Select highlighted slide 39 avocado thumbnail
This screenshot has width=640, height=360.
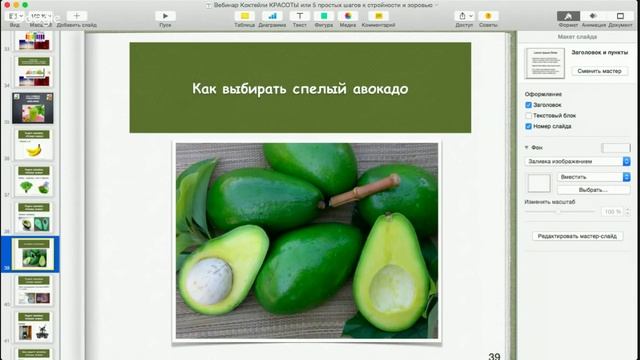pos(33,254)
